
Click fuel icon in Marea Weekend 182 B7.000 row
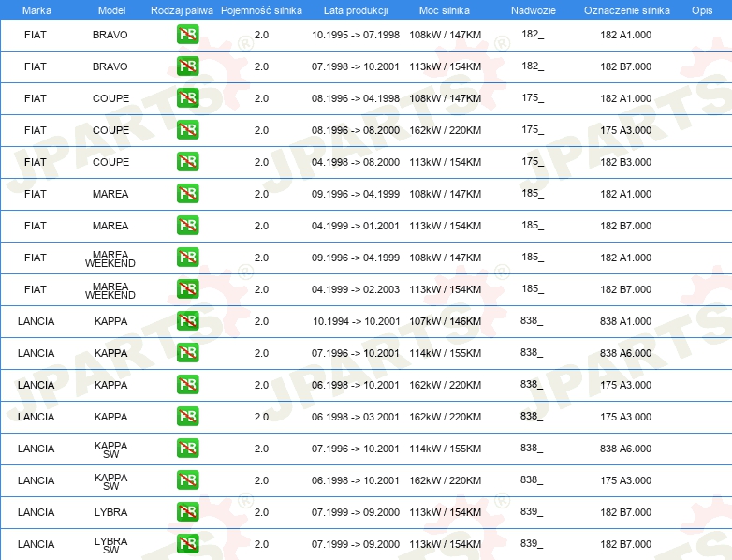point(187,288)
